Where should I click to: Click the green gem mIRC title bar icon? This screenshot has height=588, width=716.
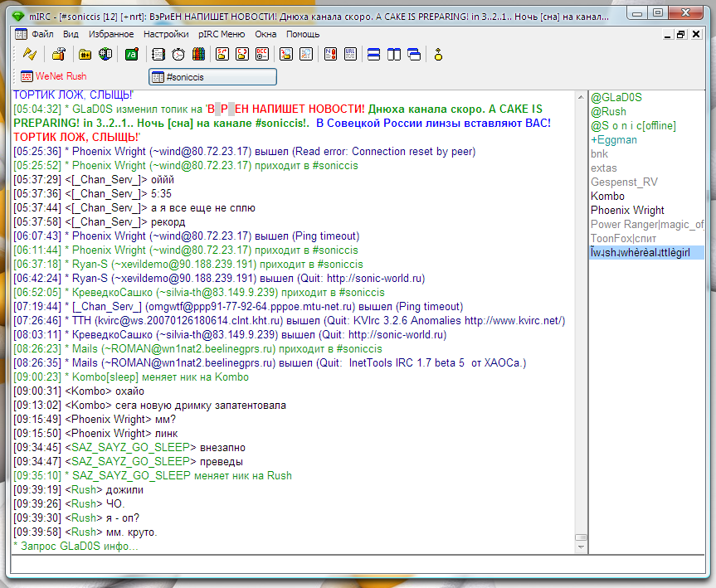[x=18, y=17]
